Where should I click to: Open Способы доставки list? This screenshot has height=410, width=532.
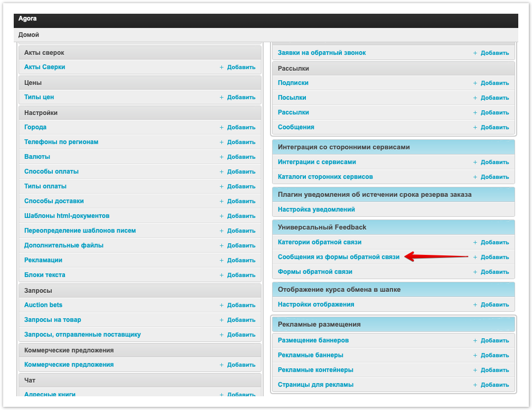(54, 201)
